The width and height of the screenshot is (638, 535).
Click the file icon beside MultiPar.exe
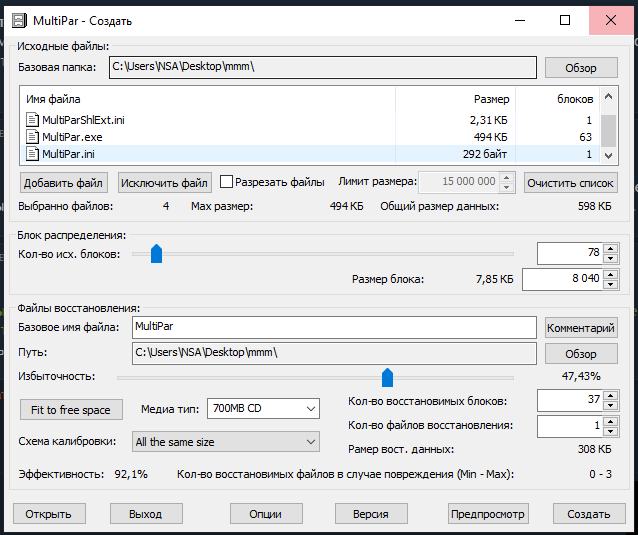tap(32, 137)
